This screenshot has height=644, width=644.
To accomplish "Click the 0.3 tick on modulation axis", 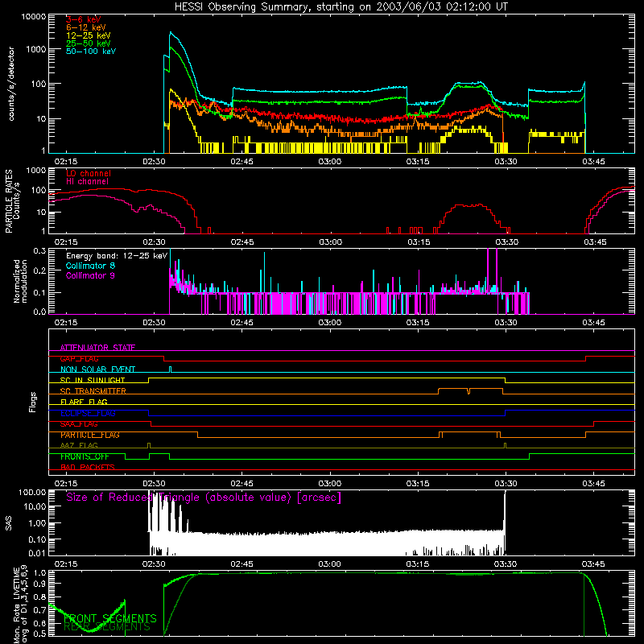I will tap(39, 250).
